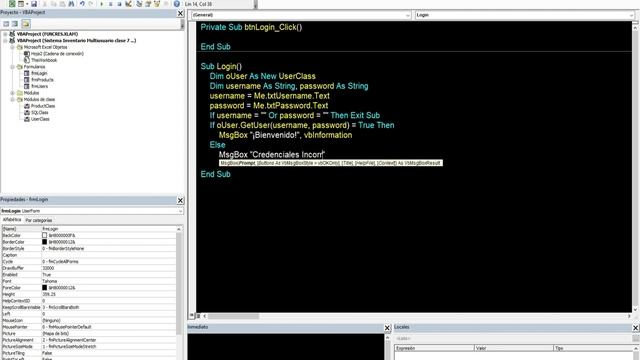
Task: Select frmUsers form in project tree
Action: coord(40,86)
